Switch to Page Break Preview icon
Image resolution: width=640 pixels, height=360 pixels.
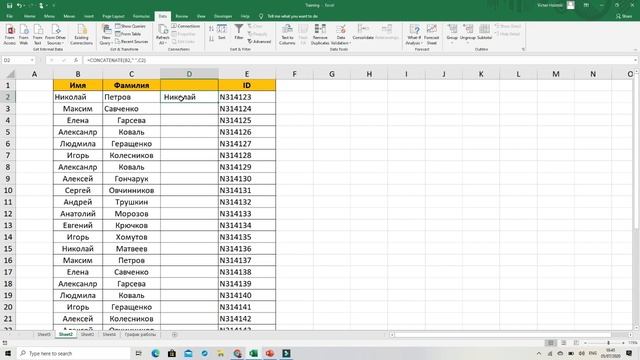tap(576, 343)
